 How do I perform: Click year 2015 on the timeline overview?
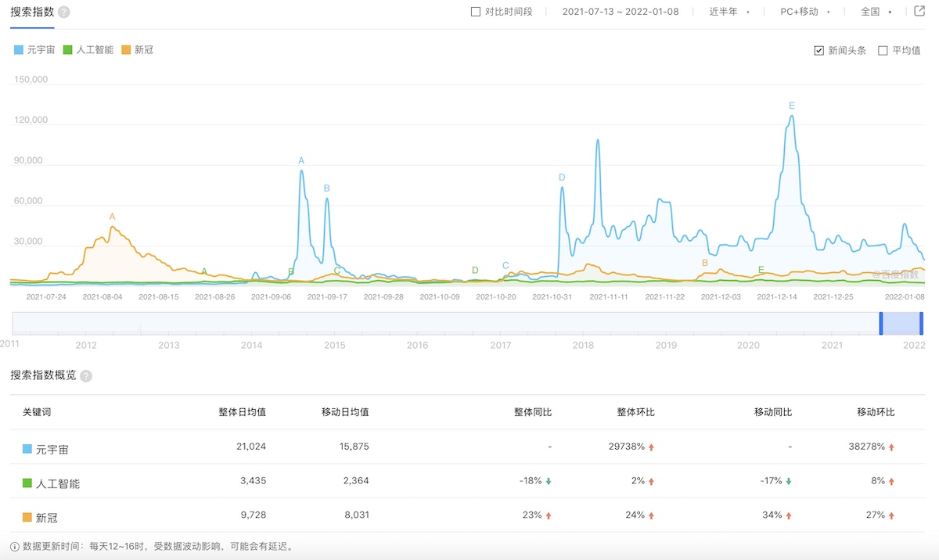coord(334,345)
